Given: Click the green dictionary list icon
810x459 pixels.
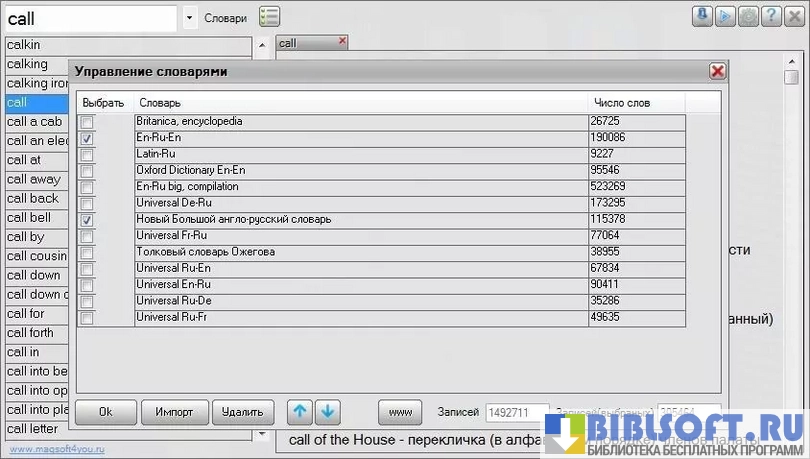Looking at the screenshot, I should click(x=269, y=16).
